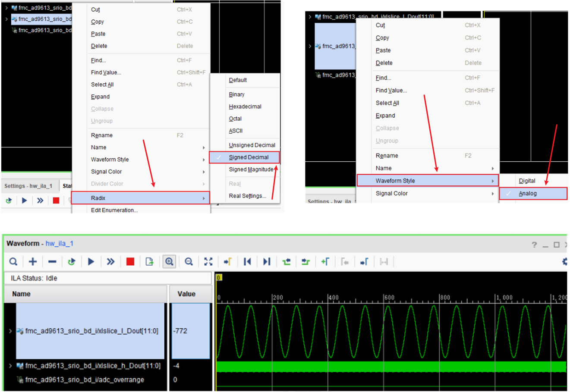Click the add probe plus icon
570x392 pixels.
pyautogui.click(x=33, y=261)
